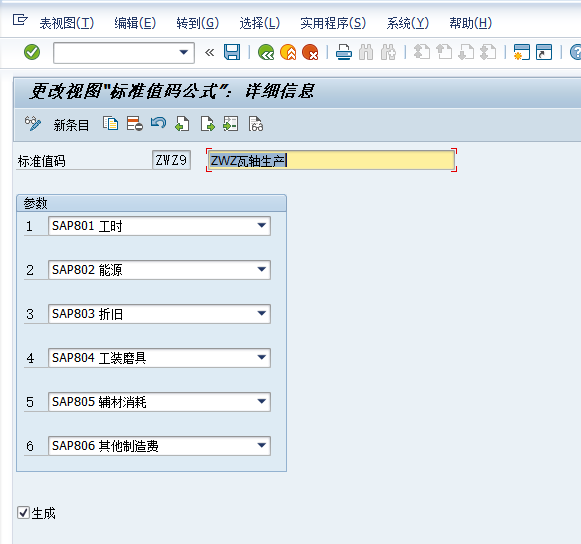Open the 实用程序(S) menu

click(x=333, y=23)
